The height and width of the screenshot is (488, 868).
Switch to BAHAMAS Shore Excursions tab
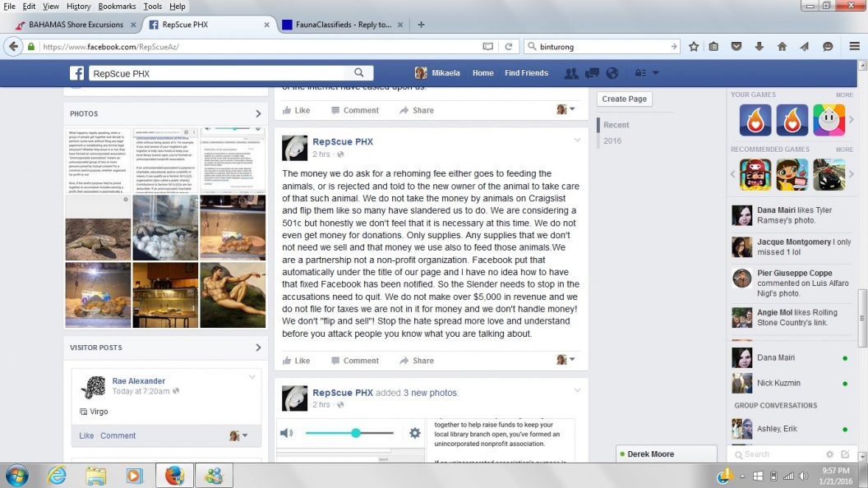pos(76,25)
